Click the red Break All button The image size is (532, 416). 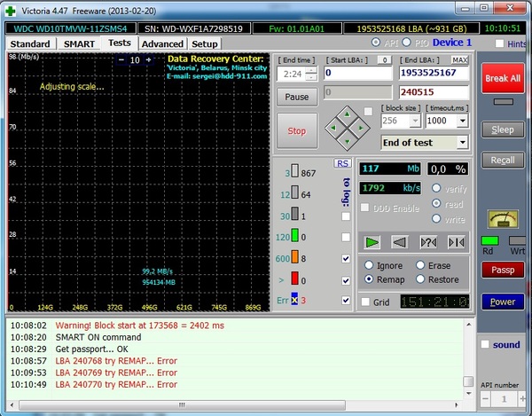pyautogui.click(x=502, y=78)
